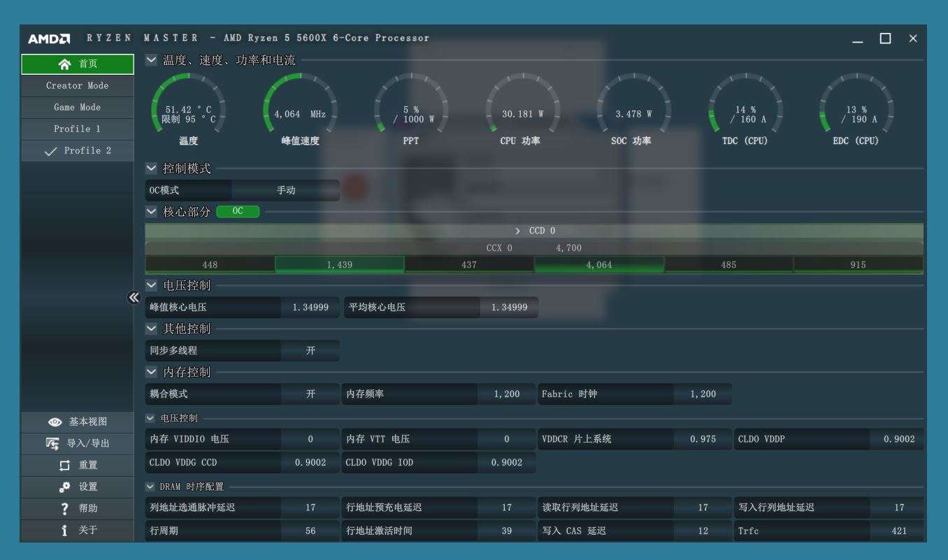Click the CPU 功率 gauge

523,110
